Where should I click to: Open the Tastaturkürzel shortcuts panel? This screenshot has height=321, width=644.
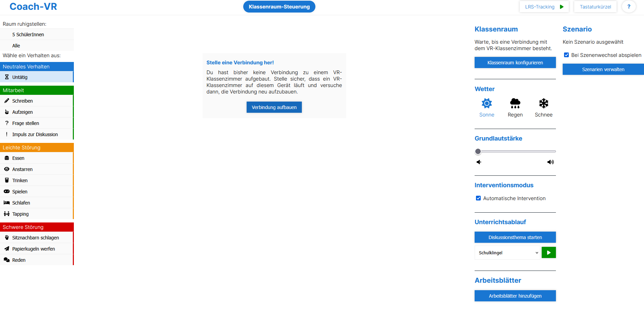click(595, 7)
